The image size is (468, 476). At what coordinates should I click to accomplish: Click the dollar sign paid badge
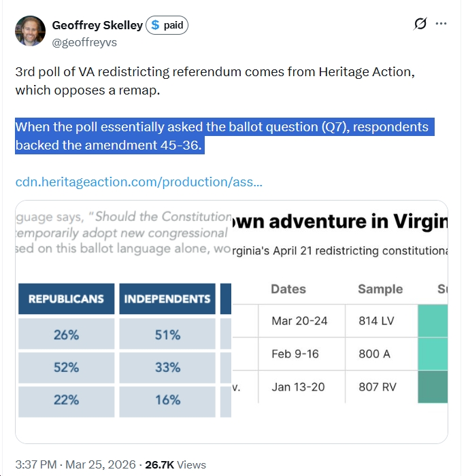click(167, 25)
